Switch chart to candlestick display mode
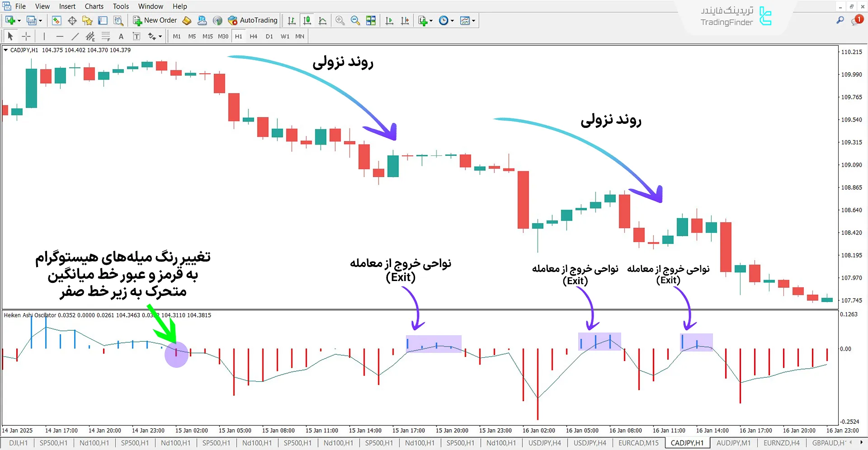Image resolution: width=868 pixels, height=450 pixels. click(307, 20)
